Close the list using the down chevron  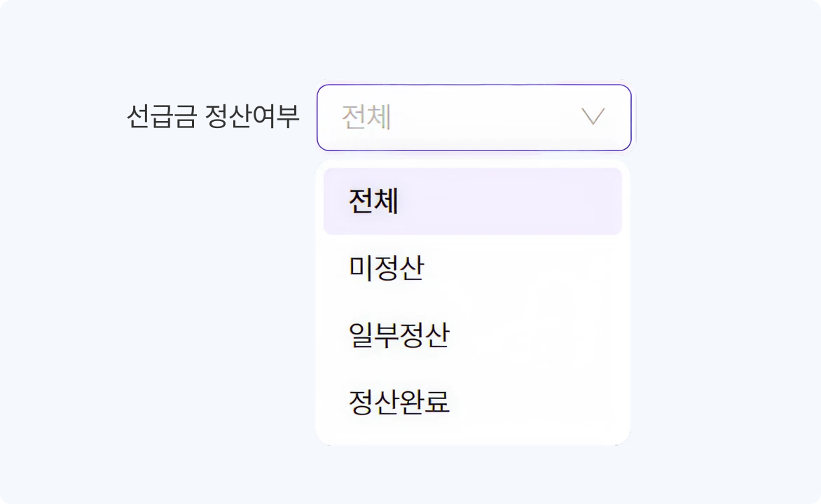(593, 117)
